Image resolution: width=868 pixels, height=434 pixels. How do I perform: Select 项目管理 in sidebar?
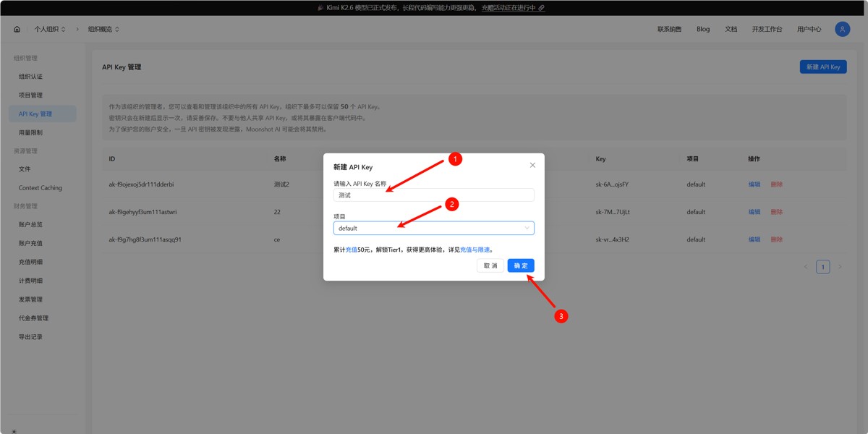click(43, 95)
